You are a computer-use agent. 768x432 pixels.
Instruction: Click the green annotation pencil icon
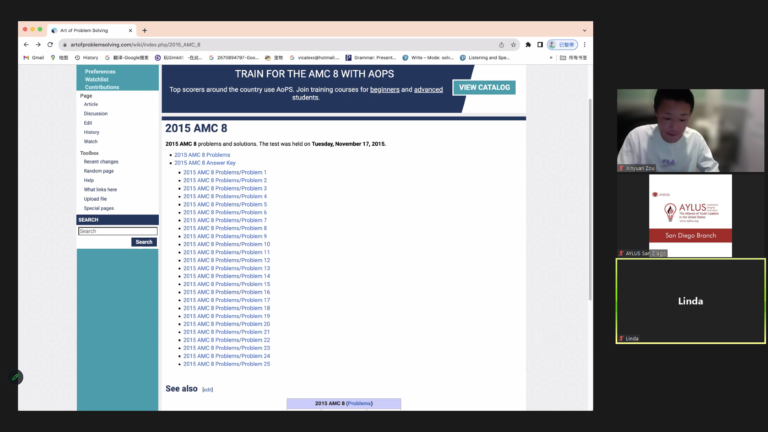(15, 377)
